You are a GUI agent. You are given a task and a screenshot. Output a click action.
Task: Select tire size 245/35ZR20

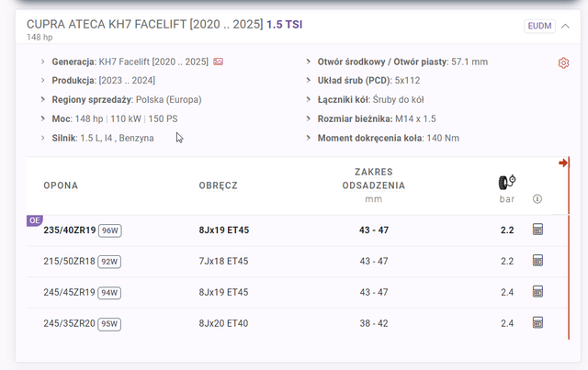(70, 323)
